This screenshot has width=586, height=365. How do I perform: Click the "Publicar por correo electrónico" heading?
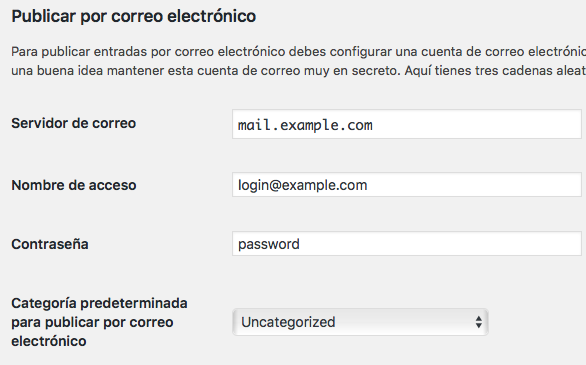(133, 16)
